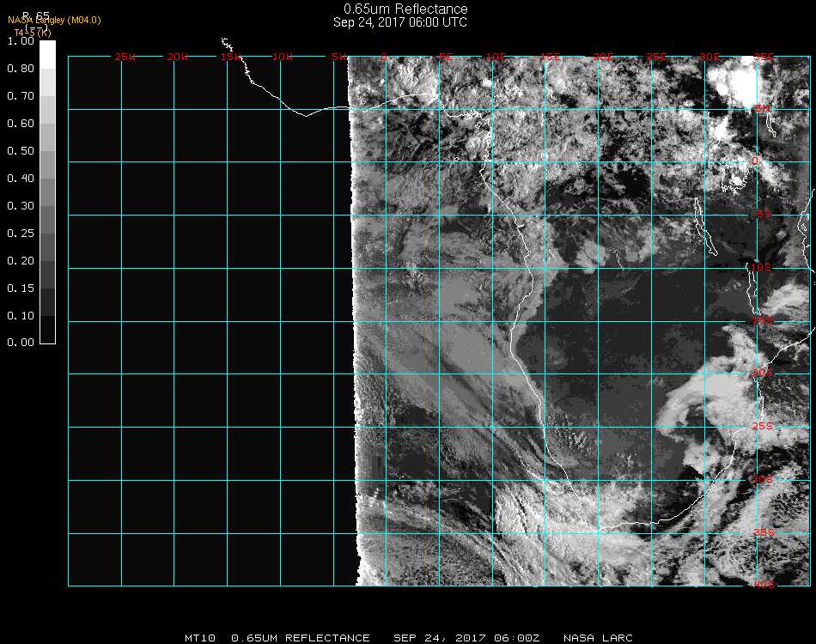Click the 0.00 label at the scale bottom
Viewport: 816px width, 644px height.
20,343
